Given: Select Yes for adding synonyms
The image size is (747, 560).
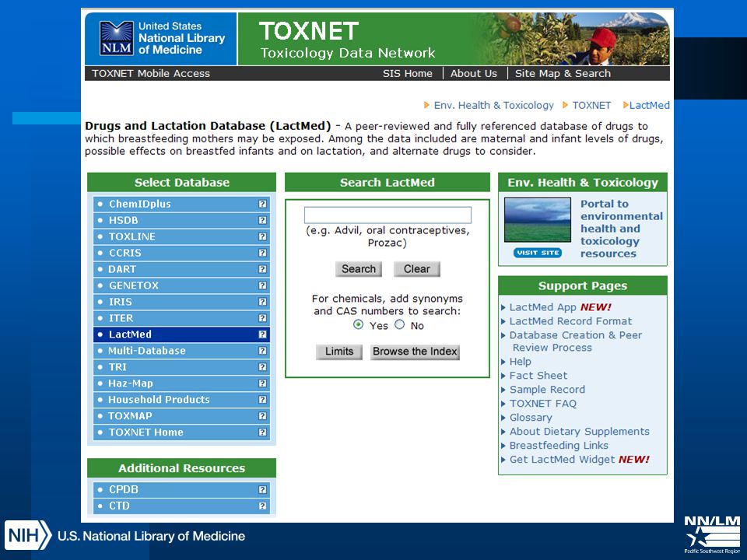Looking at the screenshot, I should click(358, 325).
